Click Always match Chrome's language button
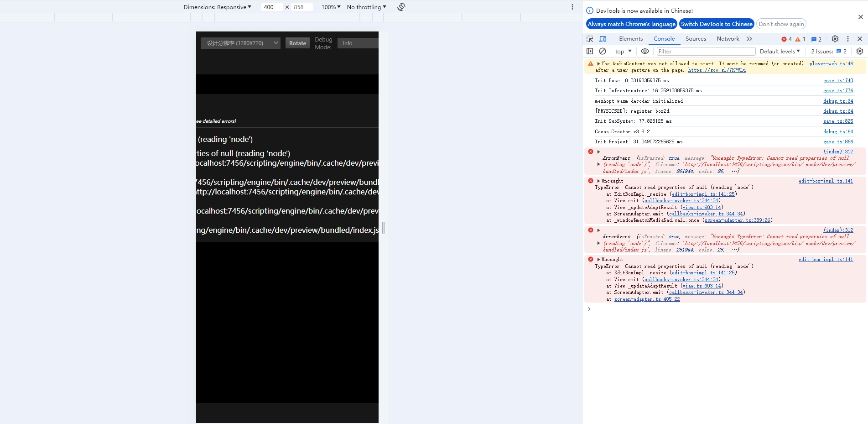 pyautogui.click(x=632, y=24)
